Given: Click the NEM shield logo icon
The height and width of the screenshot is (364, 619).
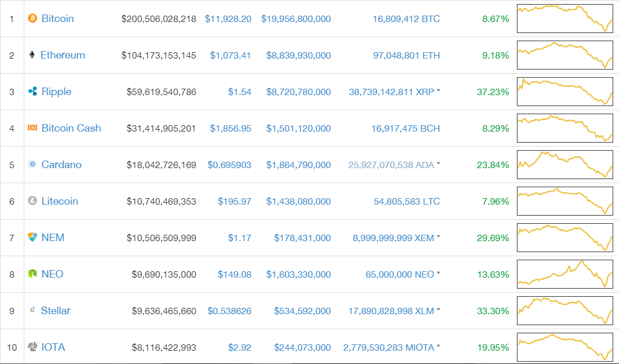Looking at the screenshot, I should (32, 237).
